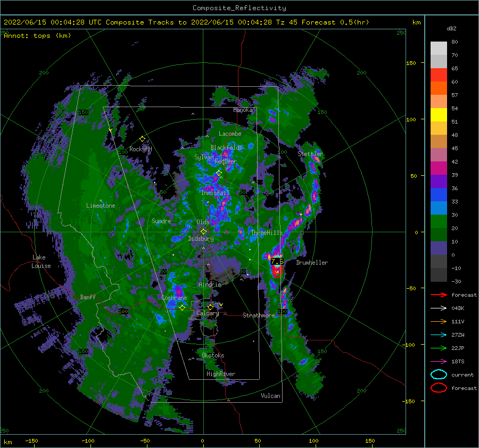
Task: Click the white 04DK arrow legend icon
Action: coord(439,308)
